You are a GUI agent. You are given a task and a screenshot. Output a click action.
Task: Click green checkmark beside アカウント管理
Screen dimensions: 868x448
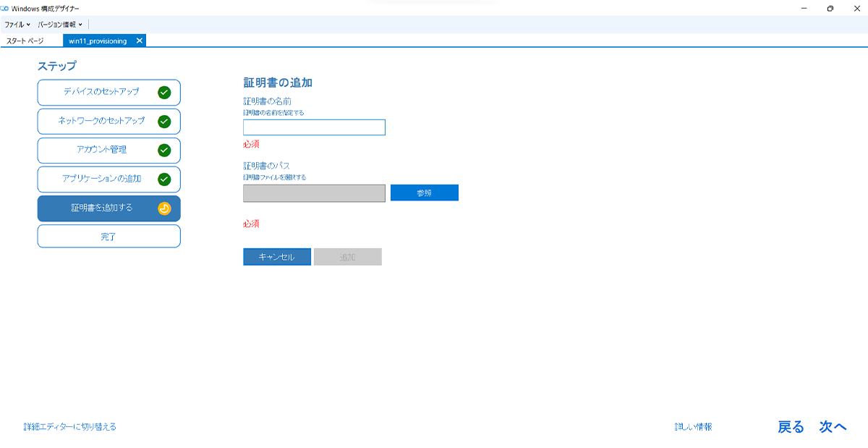point(166,150)
